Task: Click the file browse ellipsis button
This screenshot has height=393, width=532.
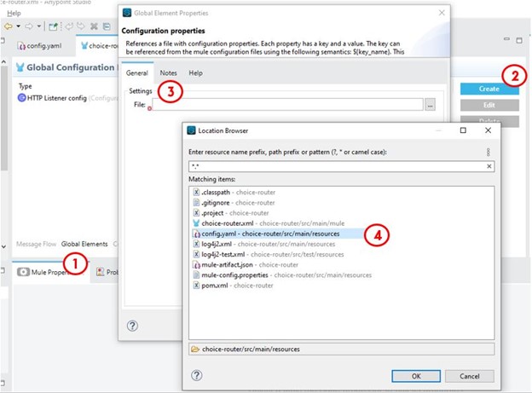Action: (x=431, y=104)
